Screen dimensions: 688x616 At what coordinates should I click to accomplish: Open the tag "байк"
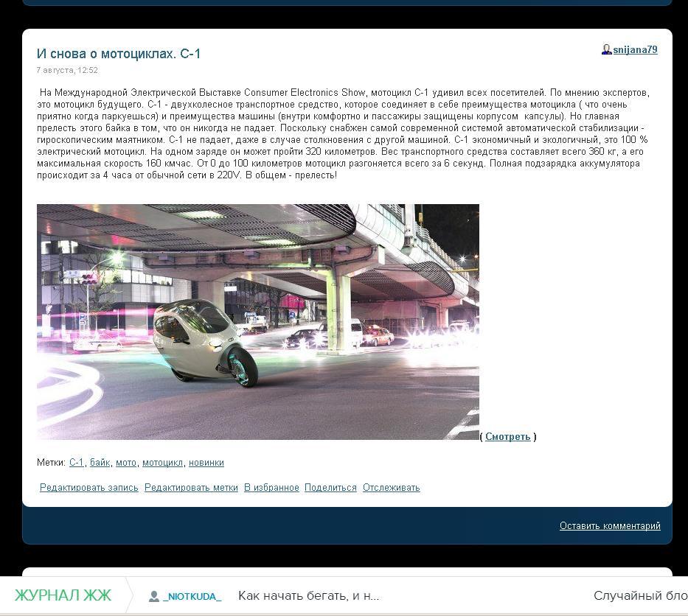click(x=100, y=463)
